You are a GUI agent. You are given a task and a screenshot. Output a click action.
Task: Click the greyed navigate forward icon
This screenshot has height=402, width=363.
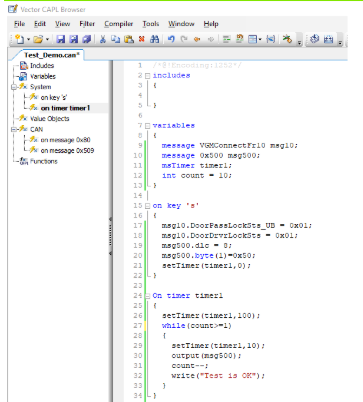click(211, 39)
